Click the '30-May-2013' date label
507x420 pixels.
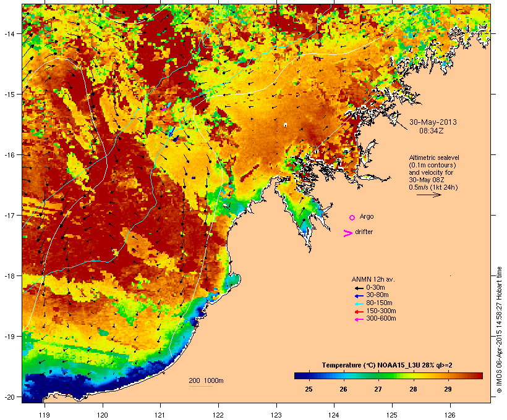tap(433, 122)
